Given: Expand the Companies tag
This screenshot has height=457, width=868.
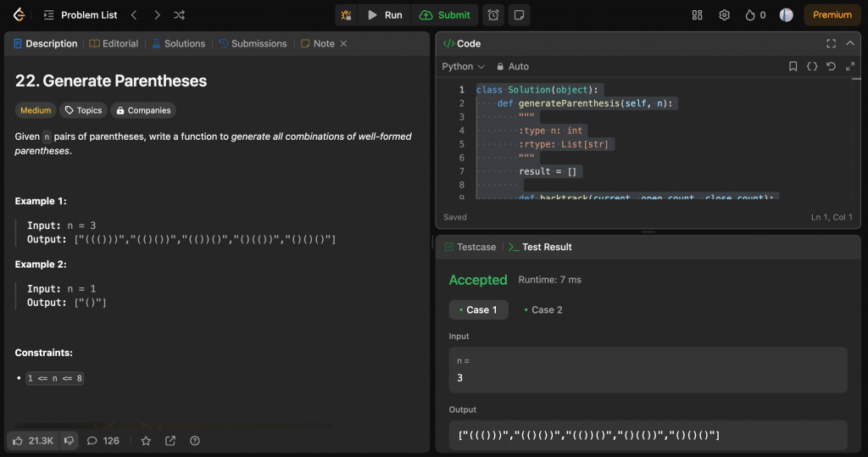Looking at the screenshot, I should (x=142, y=110).
